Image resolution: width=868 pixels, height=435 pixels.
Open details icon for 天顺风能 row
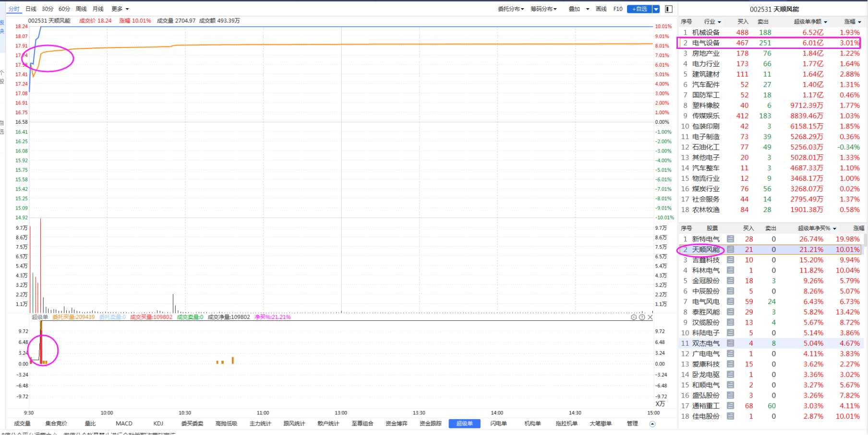tap(730, 249)
